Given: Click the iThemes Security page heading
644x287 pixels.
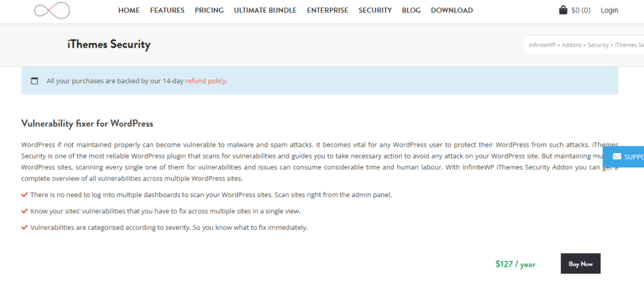Looking at the screenshot, I should tap(109, 45).
